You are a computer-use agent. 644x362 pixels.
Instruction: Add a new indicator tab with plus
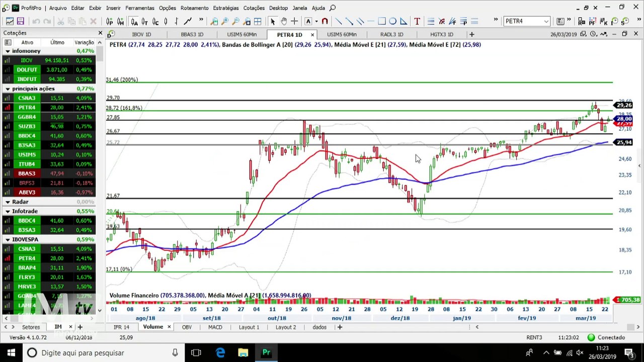(340, 327)
